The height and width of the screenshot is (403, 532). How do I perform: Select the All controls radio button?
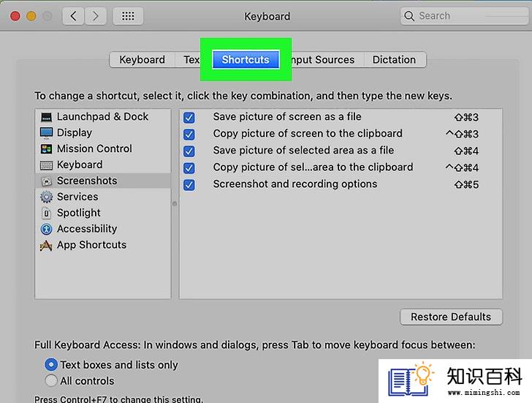[x=51, y=380]
